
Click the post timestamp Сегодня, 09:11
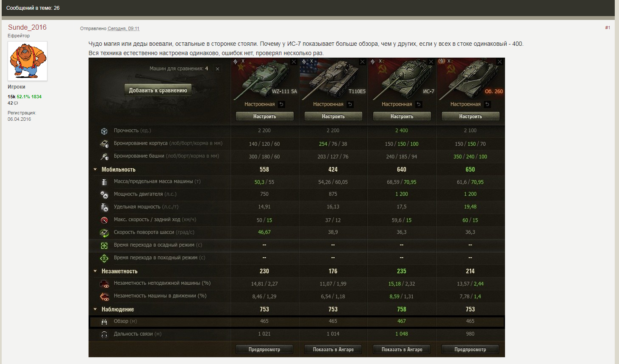(x=123, y=28)
